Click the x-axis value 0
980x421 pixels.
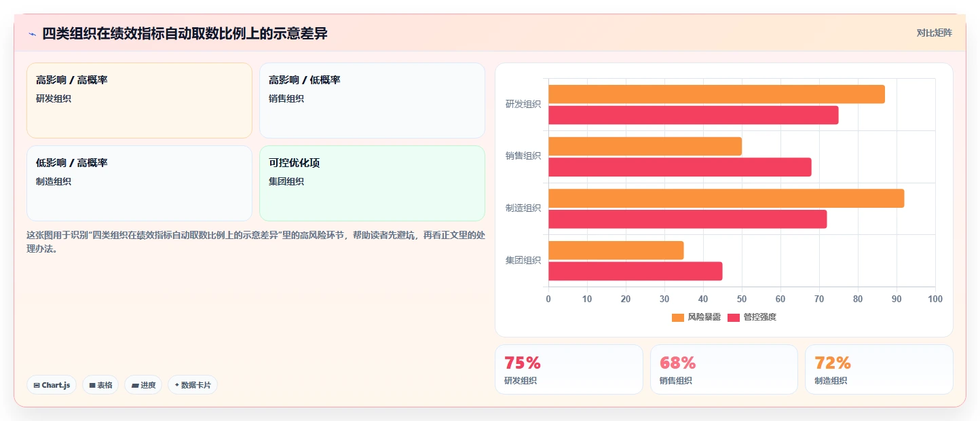tap(548, 299)
